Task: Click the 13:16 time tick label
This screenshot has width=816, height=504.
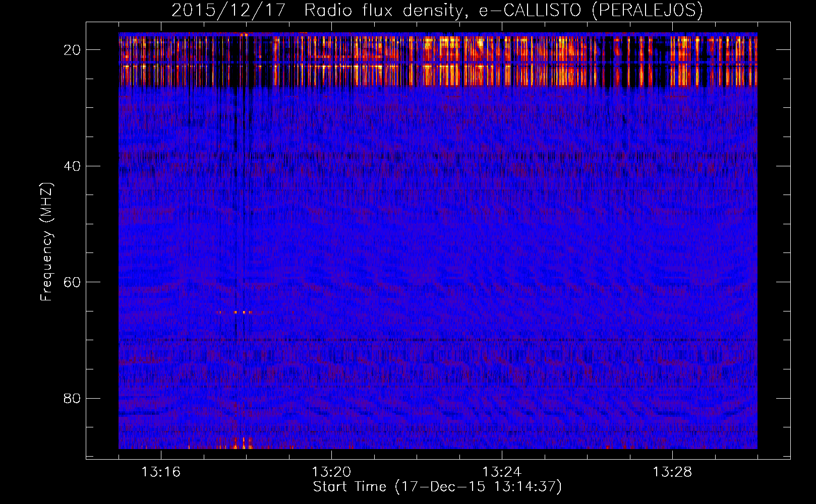Action: click(x=161, y=472)
